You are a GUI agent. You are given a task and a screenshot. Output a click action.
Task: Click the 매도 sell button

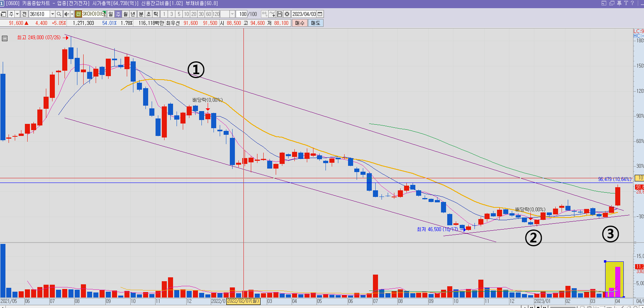point(315,23)
